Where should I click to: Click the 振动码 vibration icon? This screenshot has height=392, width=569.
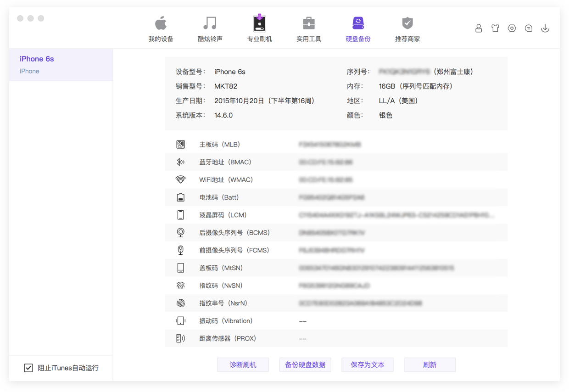pos(181,321)
